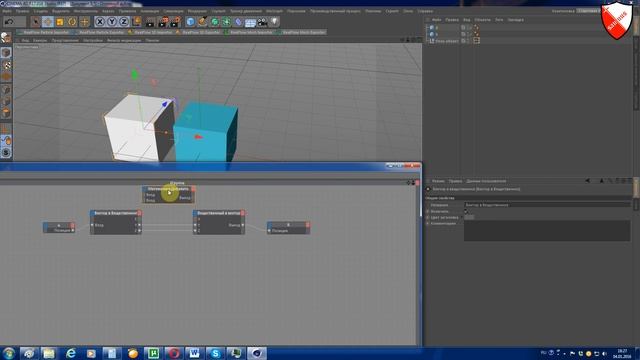
Task: Toggle the X axis lock
Action: pyautogui.click(x=100, y=22)
